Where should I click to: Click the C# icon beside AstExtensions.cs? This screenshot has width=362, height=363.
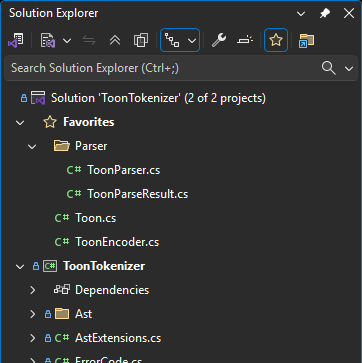pyautogui.click(x=62, y=338)
